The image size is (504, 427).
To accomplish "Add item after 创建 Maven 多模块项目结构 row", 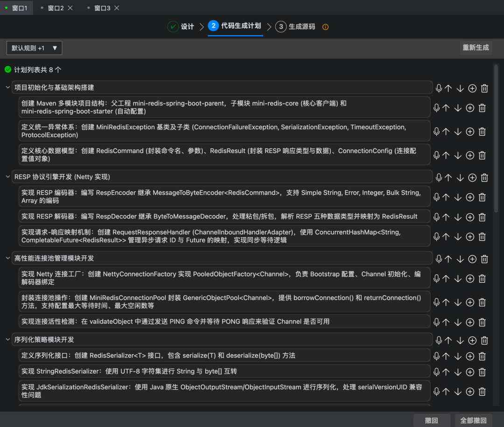I will (x=470, y=108).
